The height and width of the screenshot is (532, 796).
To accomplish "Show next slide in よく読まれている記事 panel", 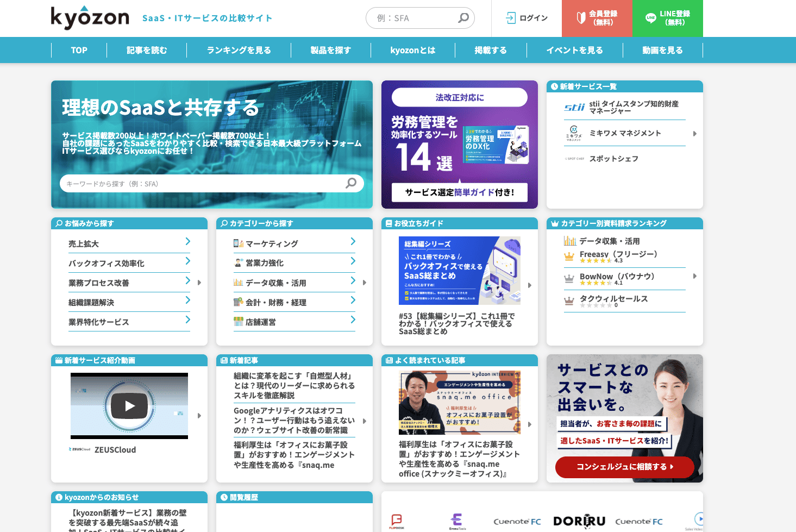I will [530, 424].
